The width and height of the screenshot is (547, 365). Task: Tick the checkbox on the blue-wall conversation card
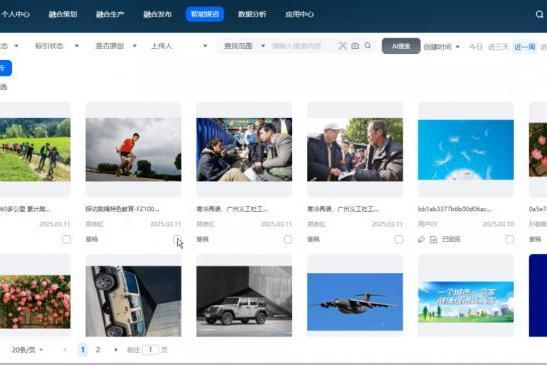288,239
